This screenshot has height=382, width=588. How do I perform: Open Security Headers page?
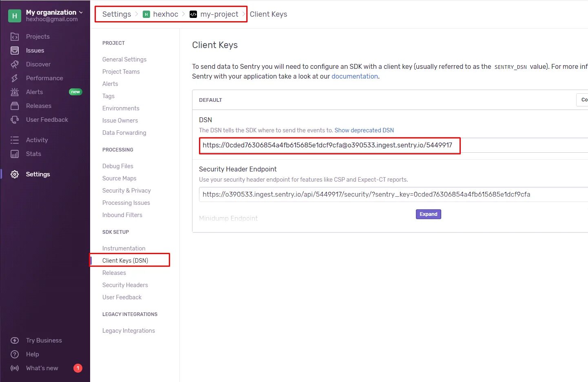click(x=125, y=285)
